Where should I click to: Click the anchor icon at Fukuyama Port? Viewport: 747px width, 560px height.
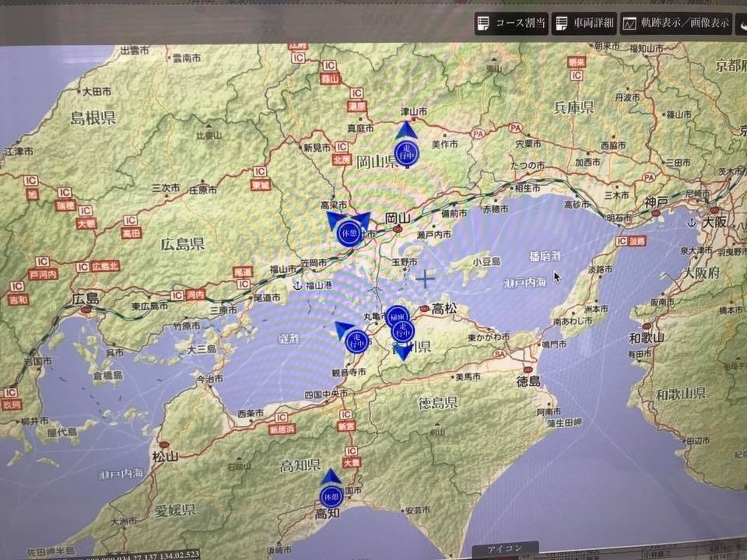click(x=296, y=285)
